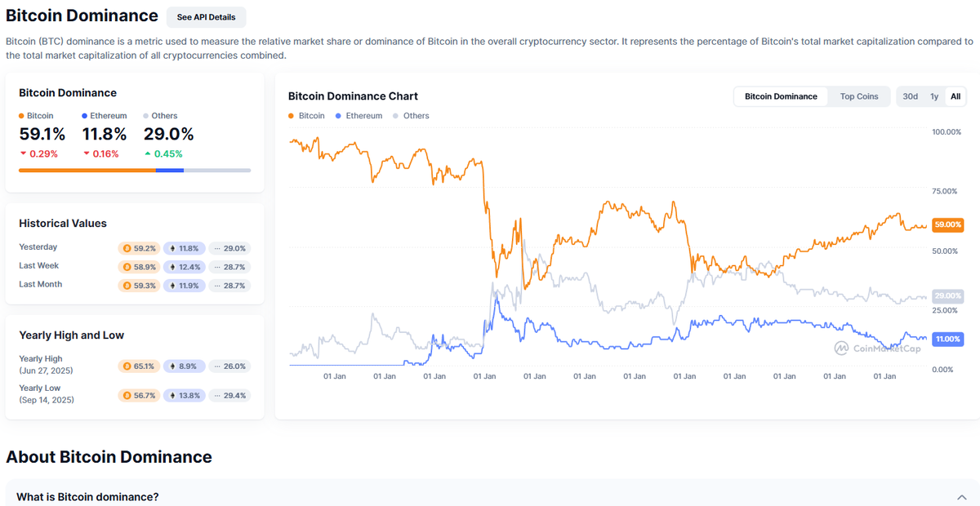
Task: Select the Bitcoin Dominance chart tab
Action: click(x=781, y=96)
